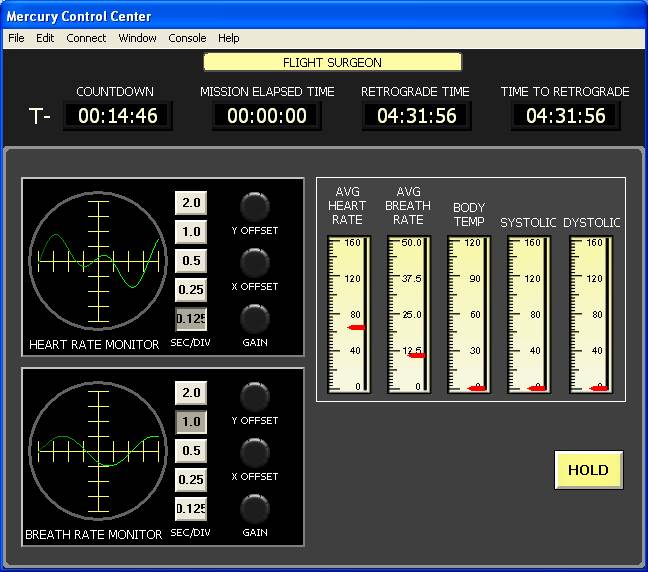648x572 pixels.
Task: Click the FLIGHT SURGEON title banner
Action: 332,62
